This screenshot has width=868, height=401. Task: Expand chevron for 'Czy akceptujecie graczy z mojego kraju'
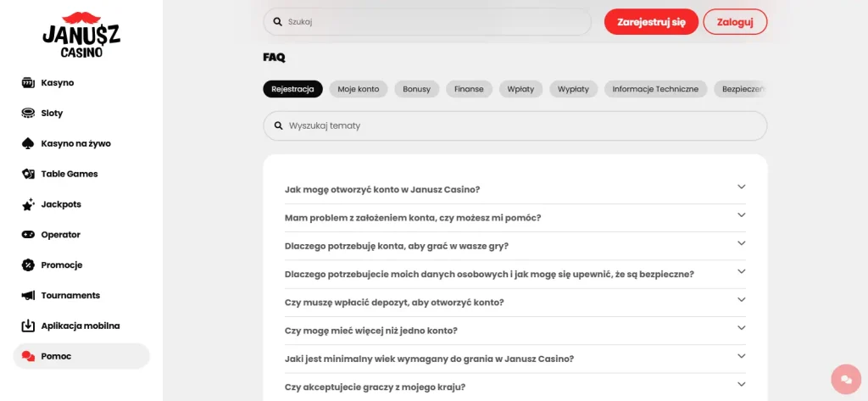(741, 384)
